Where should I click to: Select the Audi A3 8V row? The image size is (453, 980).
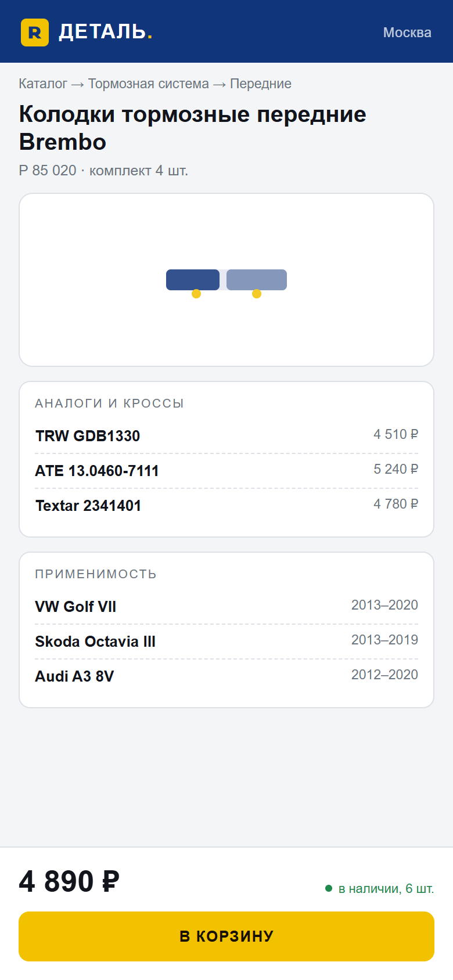227,676
